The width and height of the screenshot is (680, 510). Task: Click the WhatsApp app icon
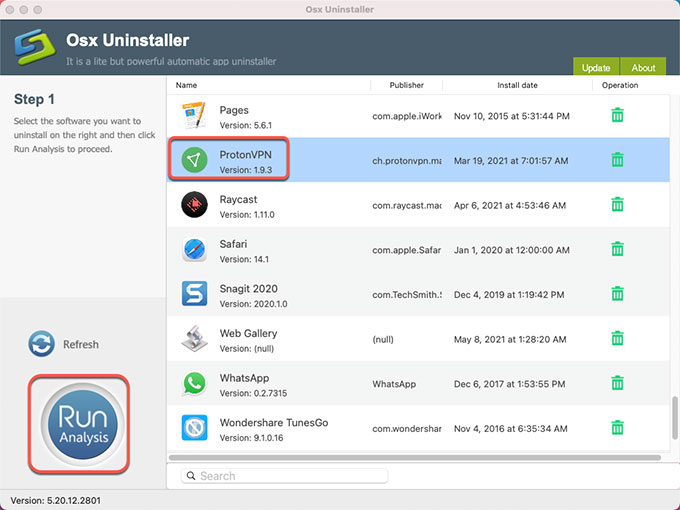tap(194, 383)
